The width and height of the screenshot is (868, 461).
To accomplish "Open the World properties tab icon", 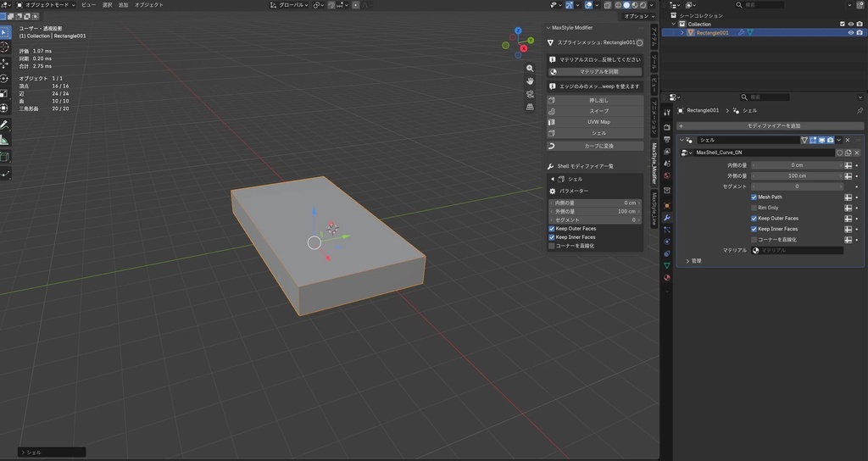I will pos(667,176).
